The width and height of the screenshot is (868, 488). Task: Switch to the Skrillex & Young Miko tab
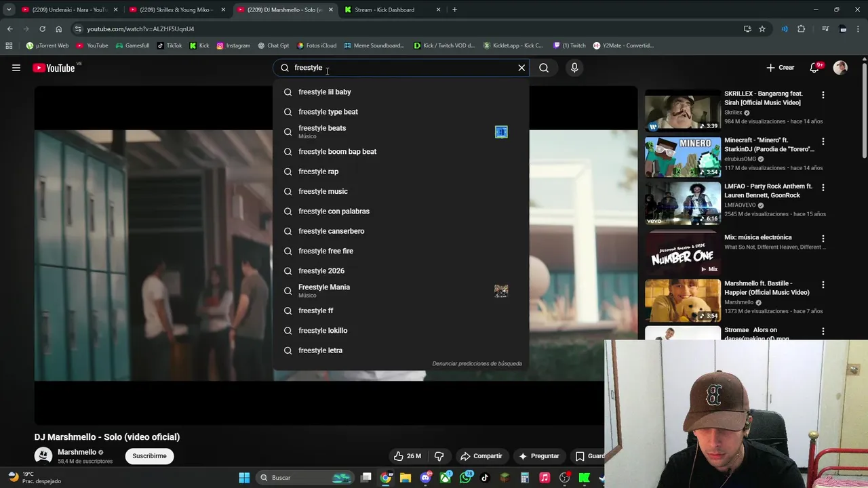(176, 9)
